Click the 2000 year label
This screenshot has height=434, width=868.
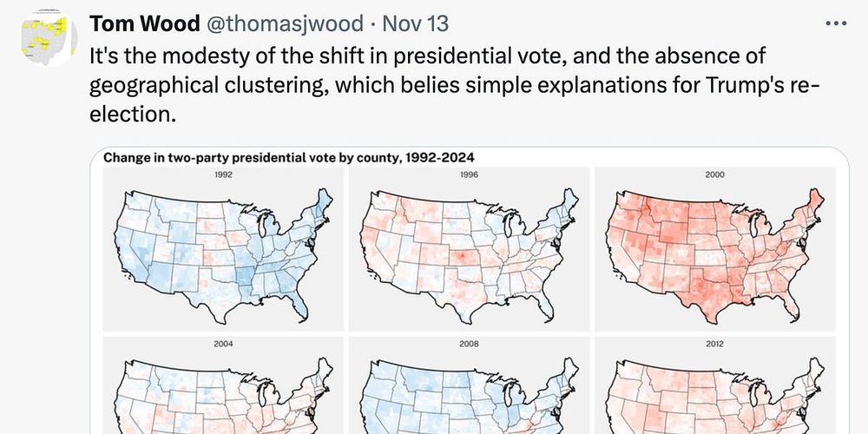pyautogui.click(x=714, y=174)
